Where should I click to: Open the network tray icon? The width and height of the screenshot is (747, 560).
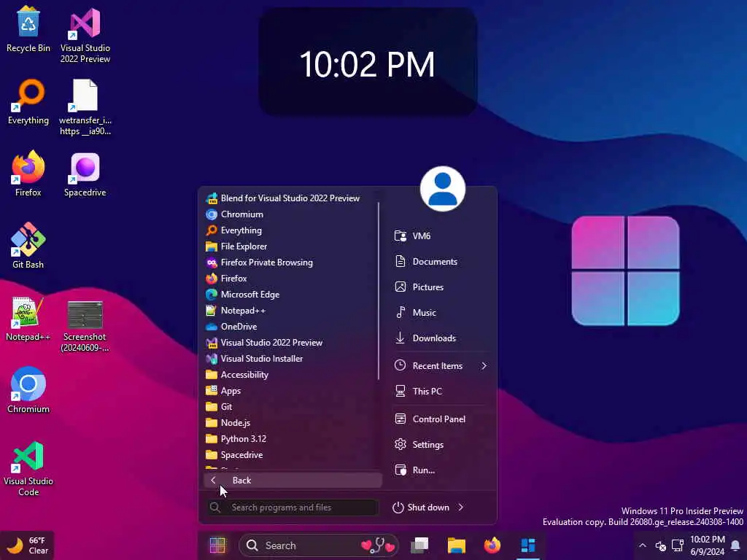click(678, 545)
